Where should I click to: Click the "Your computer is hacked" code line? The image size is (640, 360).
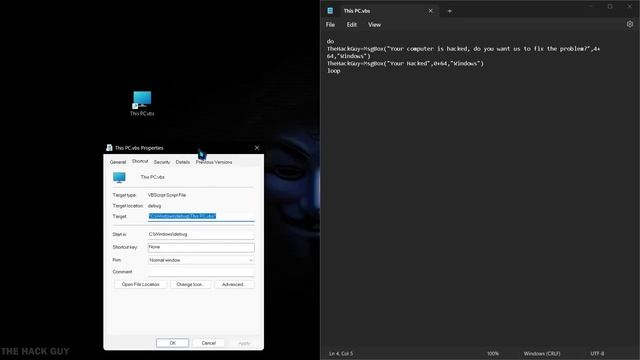464,52
